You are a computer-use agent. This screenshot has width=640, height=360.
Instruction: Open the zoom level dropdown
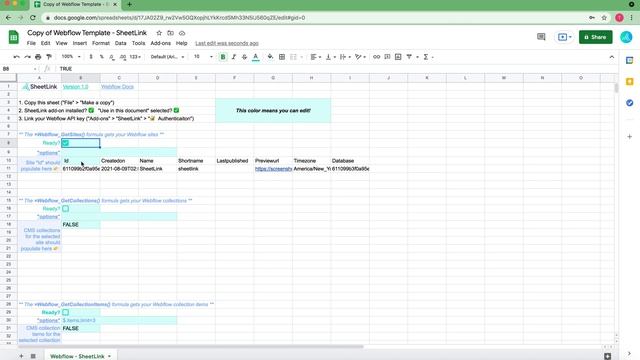(71, 57)
